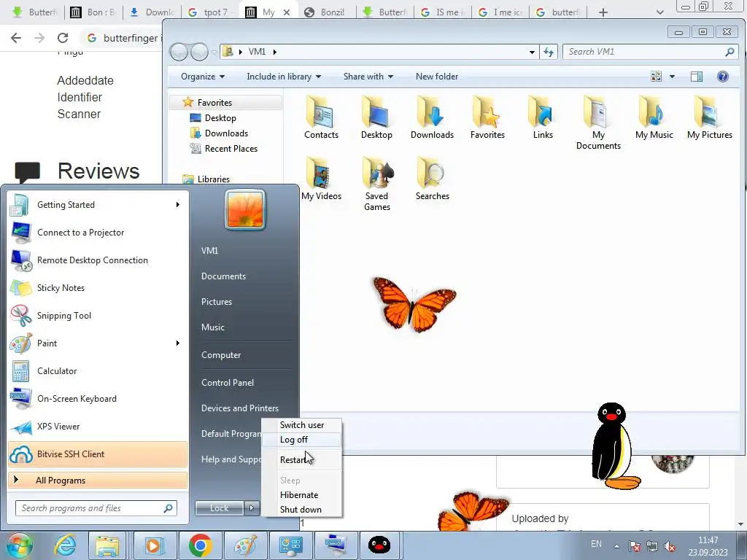Open the view options dropdown arrow

672,77
